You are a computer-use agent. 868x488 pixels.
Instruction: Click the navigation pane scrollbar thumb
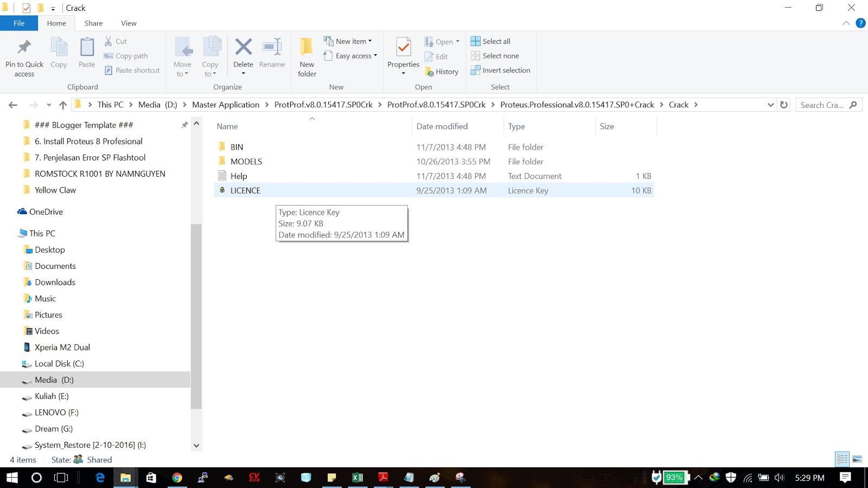(x=196, y=316)
